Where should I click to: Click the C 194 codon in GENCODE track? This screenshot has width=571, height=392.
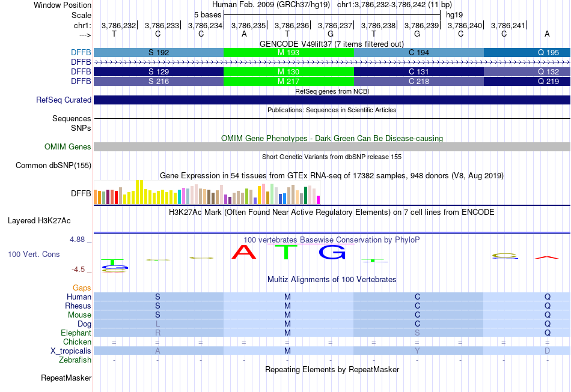coord(419,52)
